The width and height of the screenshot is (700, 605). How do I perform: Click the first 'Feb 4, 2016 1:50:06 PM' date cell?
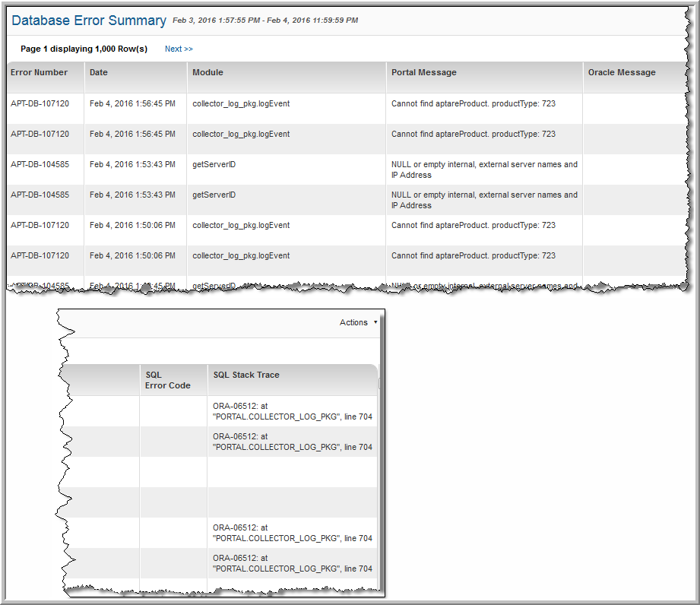[132, 225]
